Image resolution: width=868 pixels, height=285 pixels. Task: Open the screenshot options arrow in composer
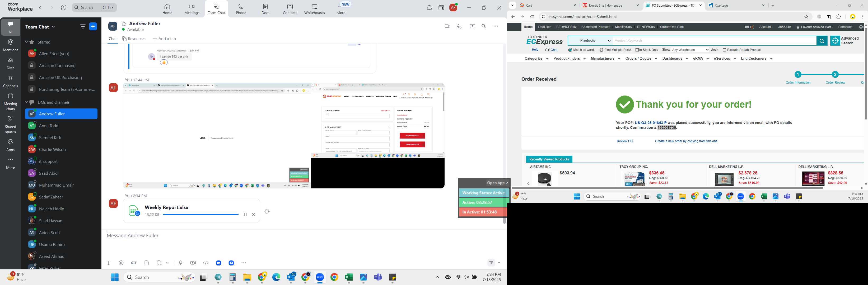tap(167, 263)
